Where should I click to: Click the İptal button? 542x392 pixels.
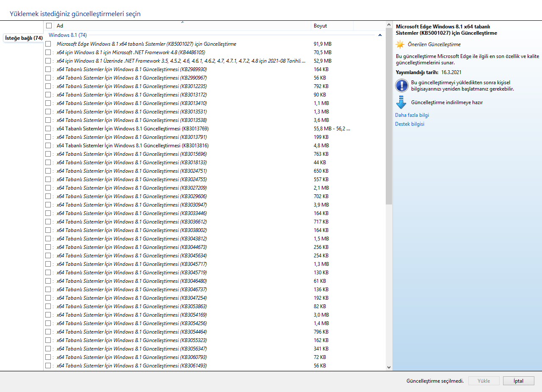pyautogui.click(x=518, y=381)
